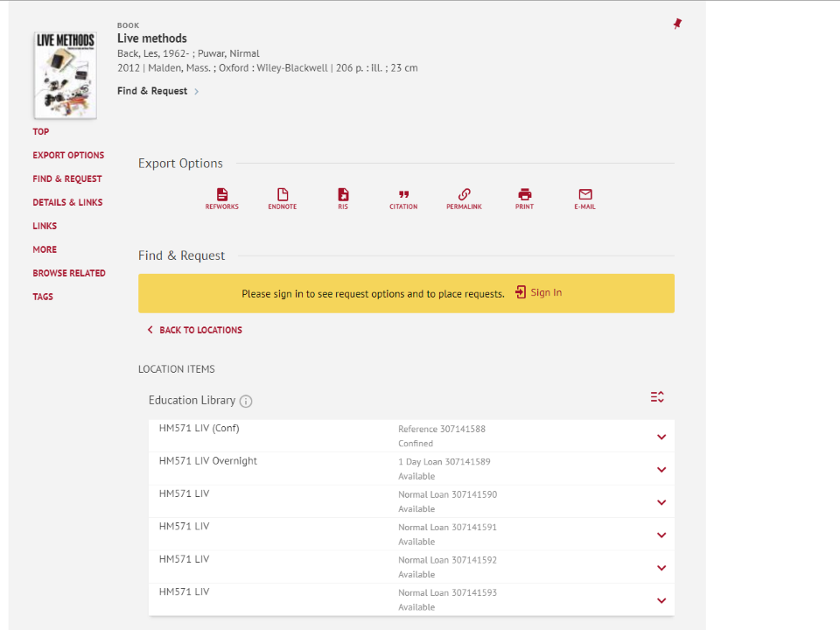Open Education Library info icon
The image size is (840, 630).
[x=246, y=402]
